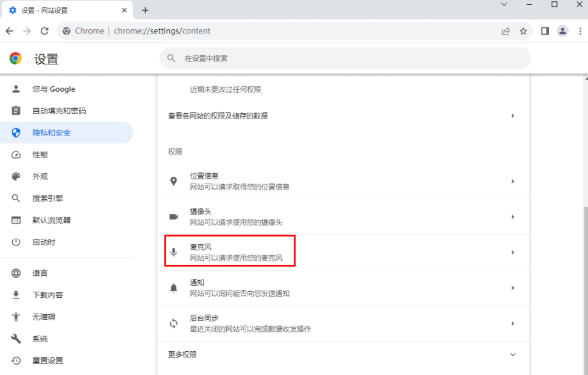
Task: Open the 性能 sidebar item
Action: point(66,154)
